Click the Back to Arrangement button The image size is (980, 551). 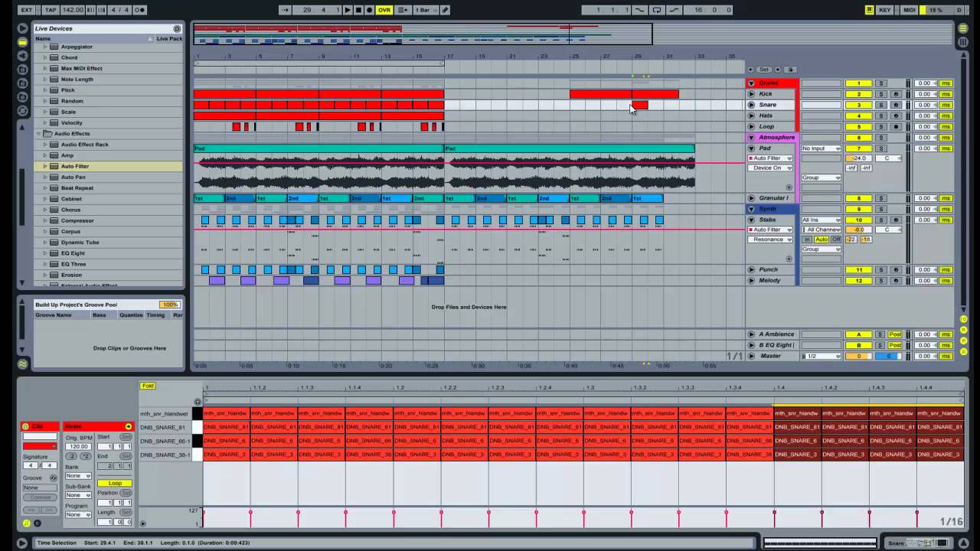[401, 10]
